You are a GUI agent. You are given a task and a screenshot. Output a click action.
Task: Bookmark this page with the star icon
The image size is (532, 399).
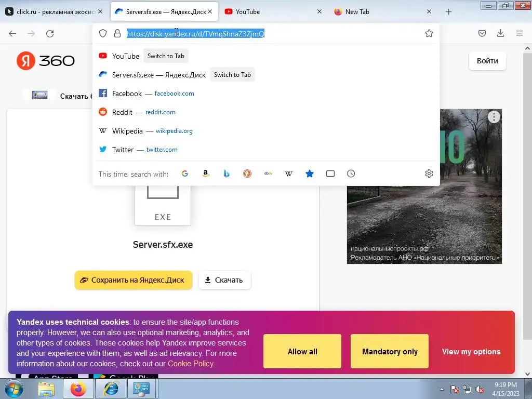(x=429, y=33)
